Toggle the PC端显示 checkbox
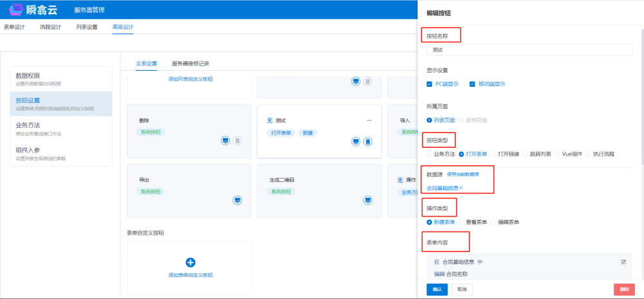This screenshot has width=644, height=299. pos(430,84)
